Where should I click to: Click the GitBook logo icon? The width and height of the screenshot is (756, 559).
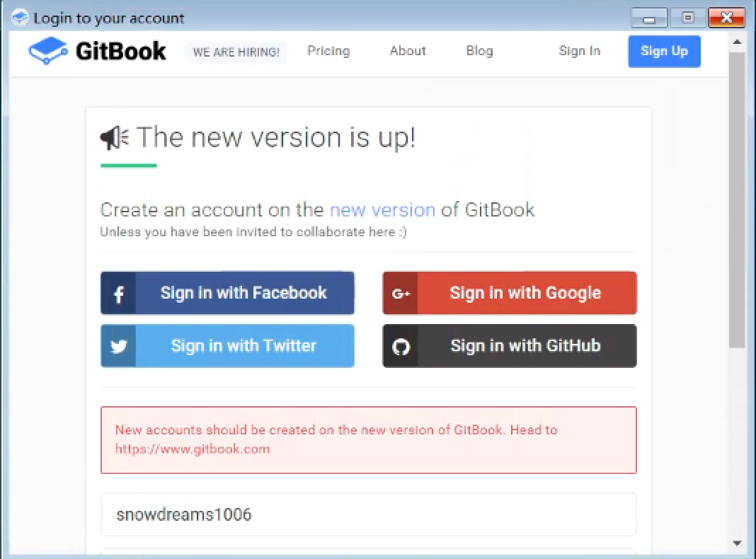click(x=48, y=52)
